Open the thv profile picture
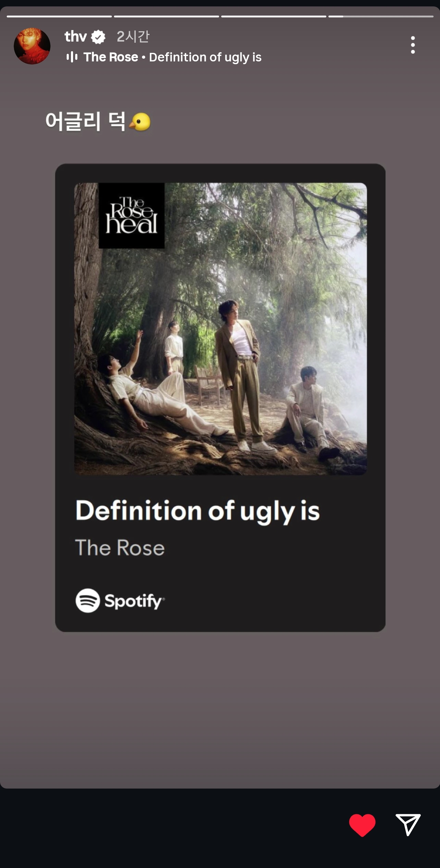The width and height of the screenshot is (440, 868). 32,46
